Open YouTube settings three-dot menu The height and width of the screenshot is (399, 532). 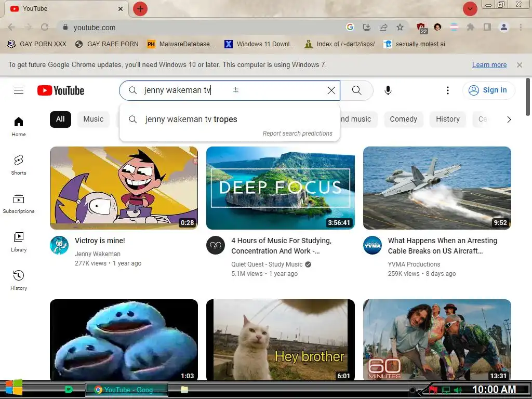point(448,90)
